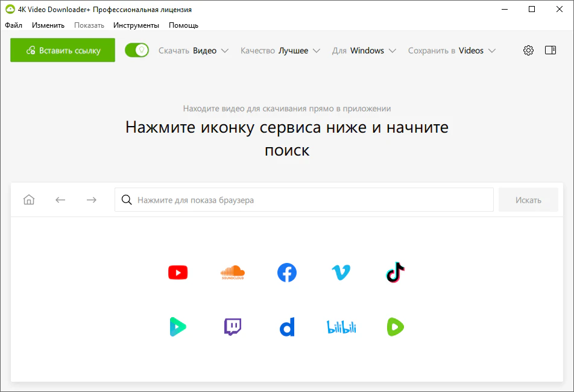
Task: Launch TikTok from the service icons
Action: (395, 273)
